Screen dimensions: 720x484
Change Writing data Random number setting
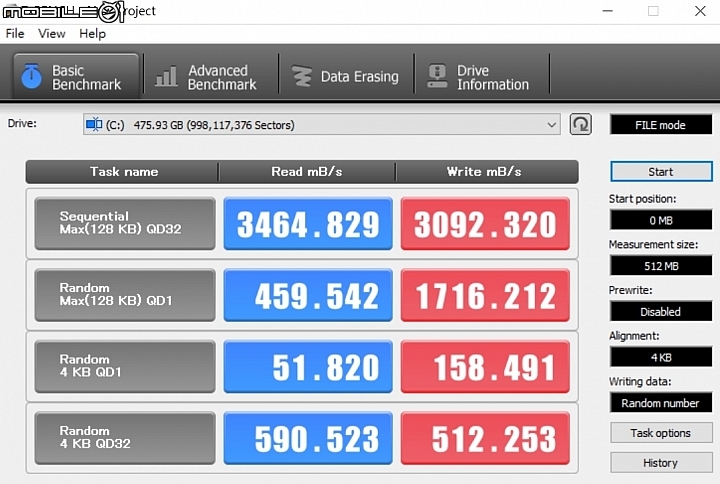(x=661, y=403)
